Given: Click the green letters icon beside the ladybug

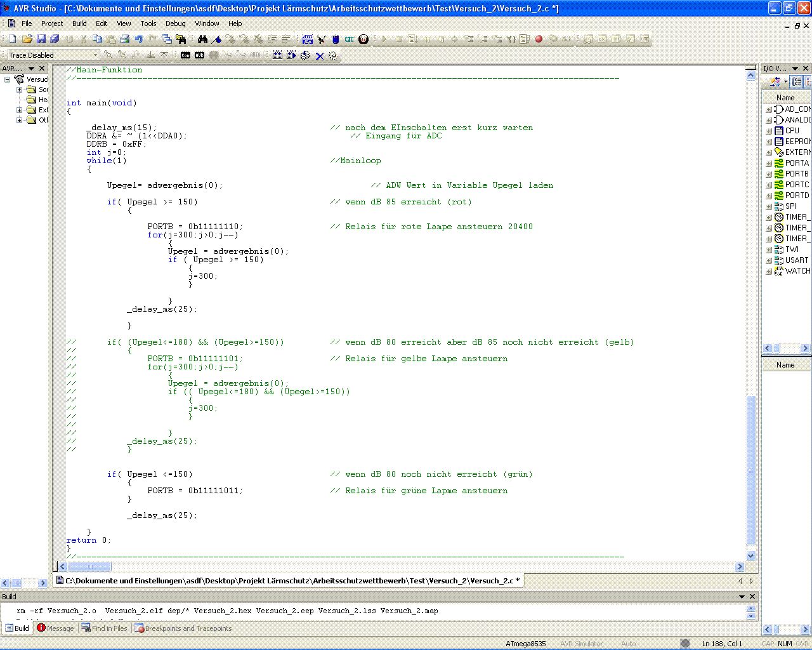Looking at the screenshot, I should pos(350,39).
